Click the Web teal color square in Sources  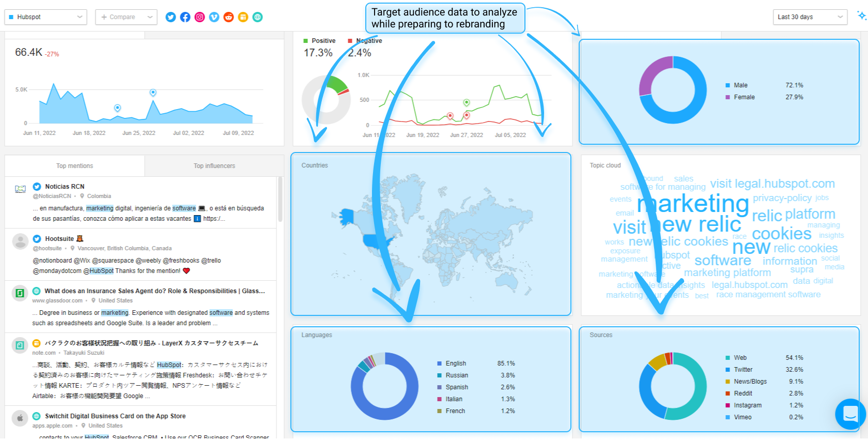coord(728,358)
